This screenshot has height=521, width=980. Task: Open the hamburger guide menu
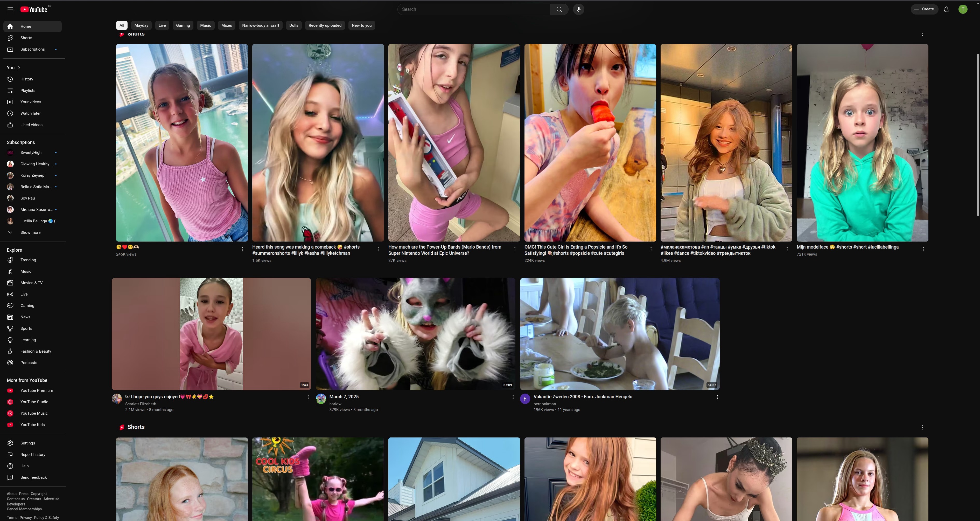[x=10, y=9]
